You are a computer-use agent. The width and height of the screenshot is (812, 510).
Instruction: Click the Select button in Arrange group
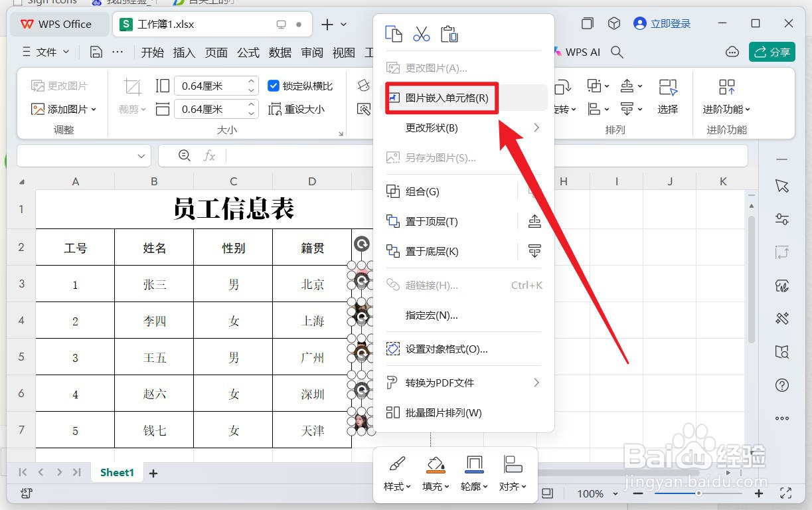(668, 96)
